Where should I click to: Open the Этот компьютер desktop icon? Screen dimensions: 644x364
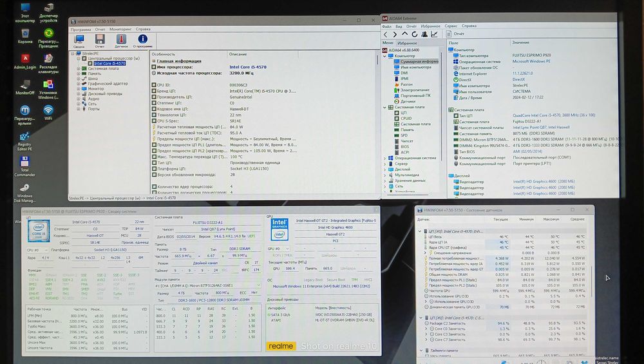pyautogui.click(x=25, y=13)
